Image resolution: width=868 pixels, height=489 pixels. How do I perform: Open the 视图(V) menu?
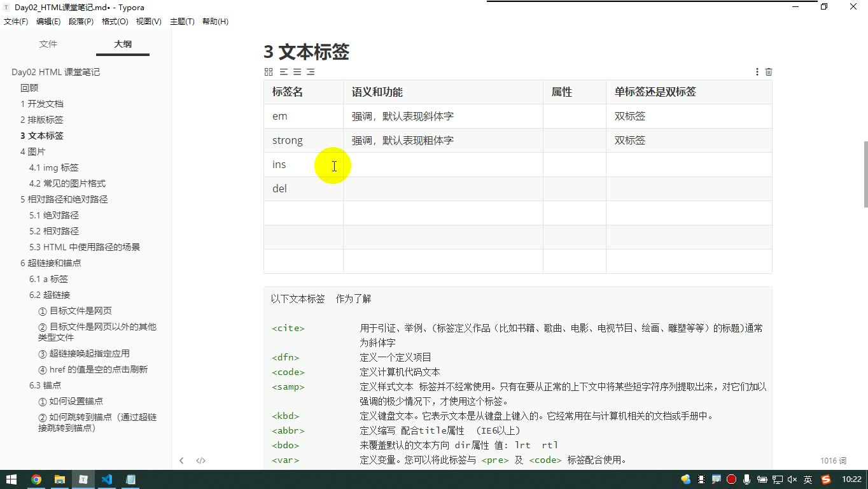(149, 22)
